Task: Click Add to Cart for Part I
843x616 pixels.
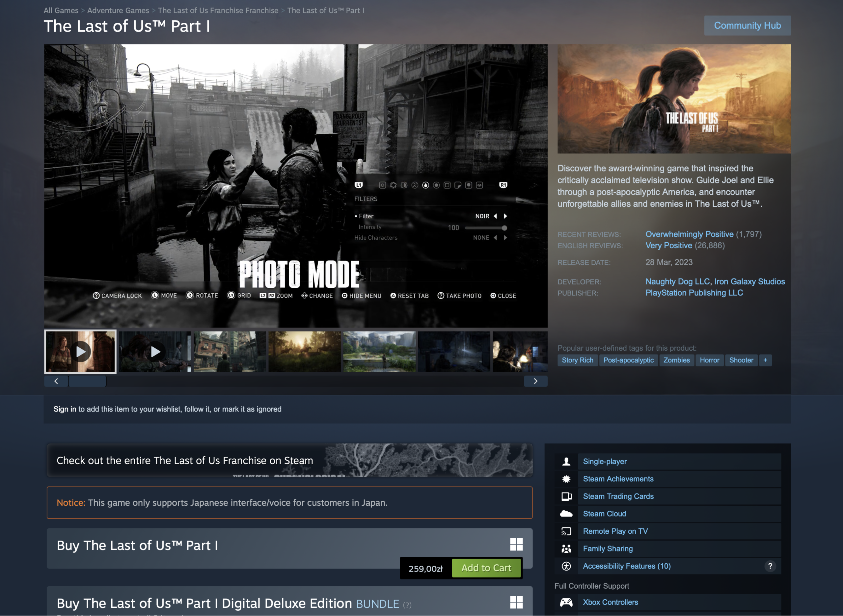Action: 486,568
